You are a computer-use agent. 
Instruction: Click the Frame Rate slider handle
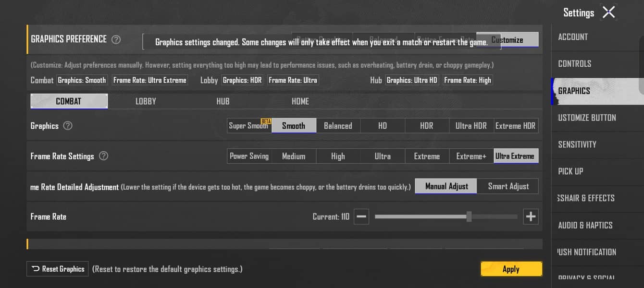click(x=469, y=217)
